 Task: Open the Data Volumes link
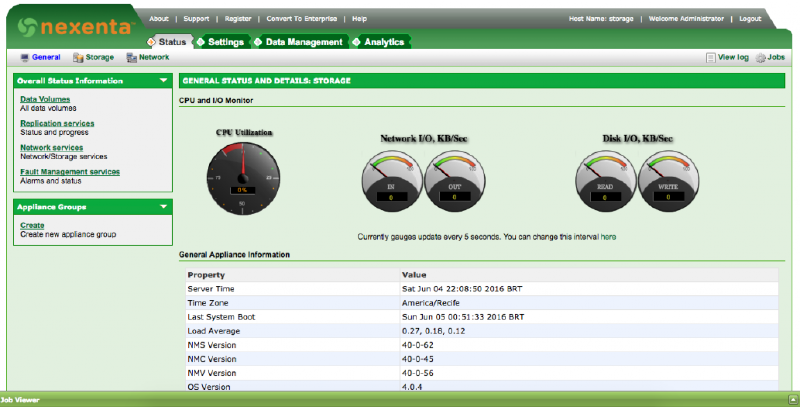click(x=42, y=99)
